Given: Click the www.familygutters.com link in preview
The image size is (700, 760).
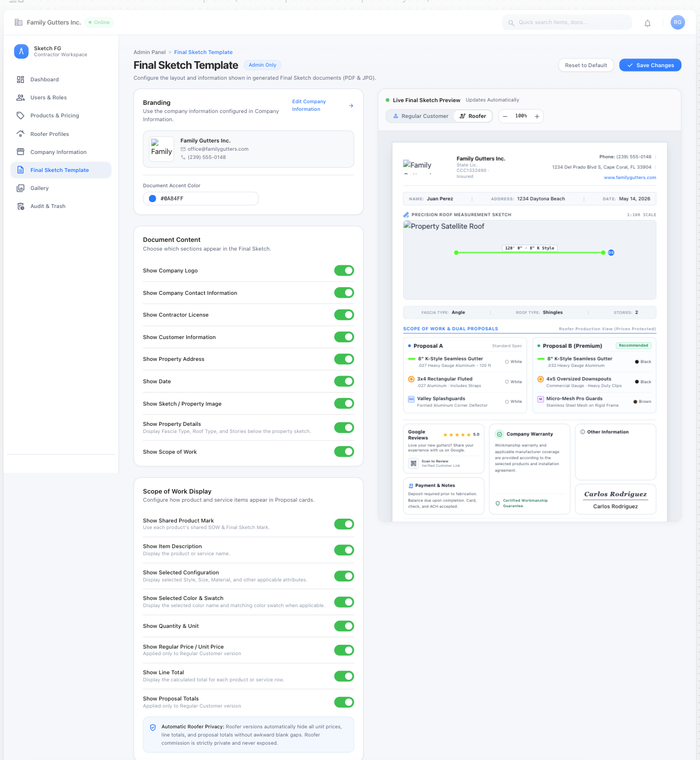Looking at the screenshot, I should coord(630,177).
